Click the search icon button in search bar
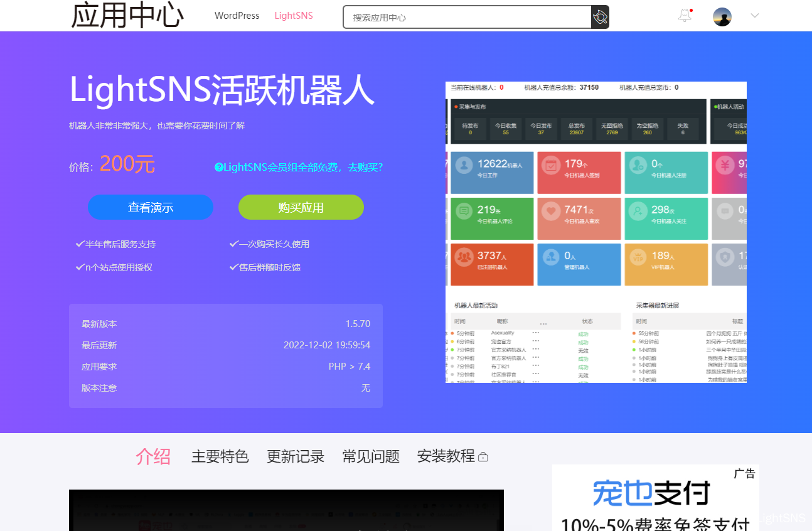 coord(600,17)
